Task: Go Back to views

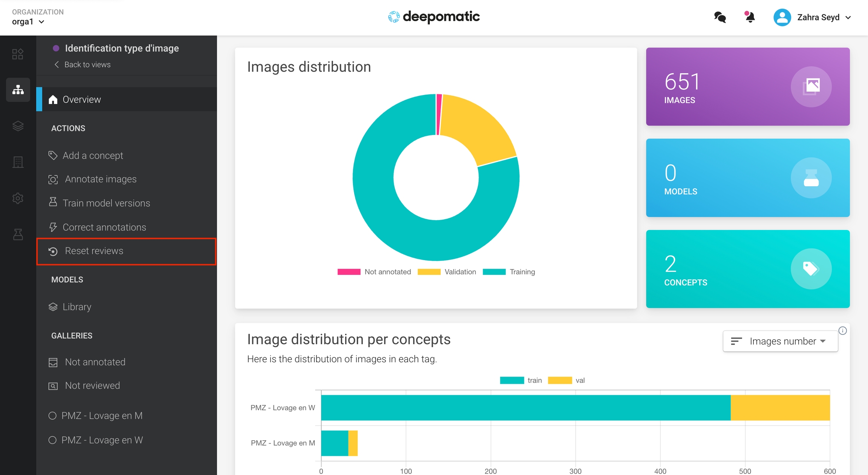Action: (87, 64)
